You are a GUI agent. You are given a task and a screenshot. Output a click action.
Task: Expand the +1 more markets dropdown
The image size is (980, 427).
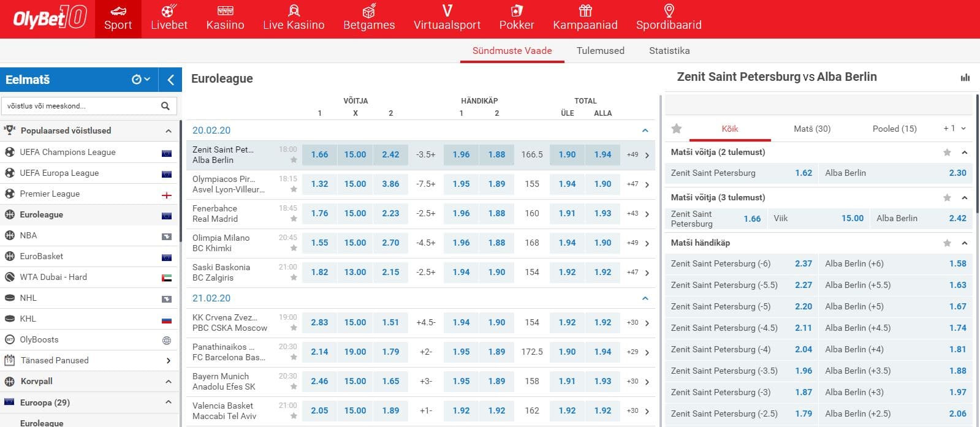click(954, 129)
